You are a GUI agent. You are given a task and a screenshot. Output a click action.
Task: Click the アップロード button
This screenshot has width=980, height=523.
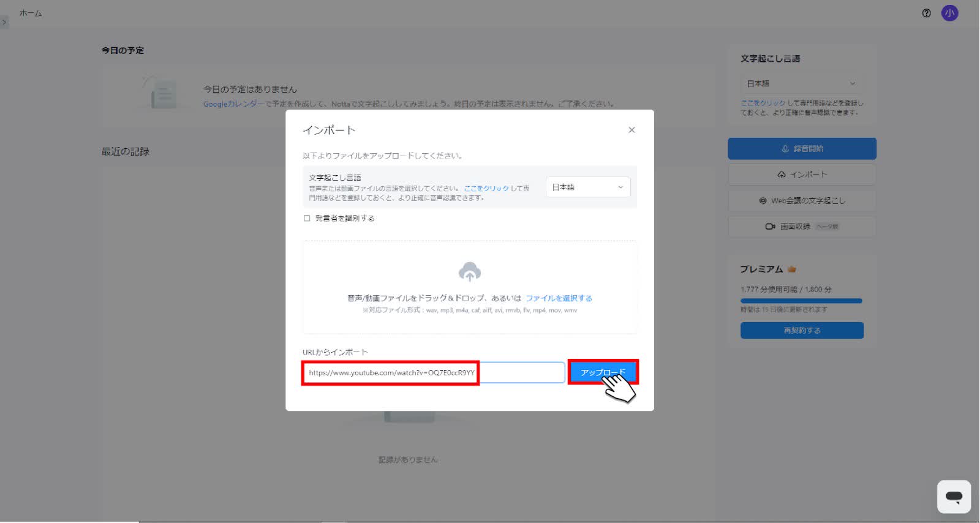(x=603, y=372)
